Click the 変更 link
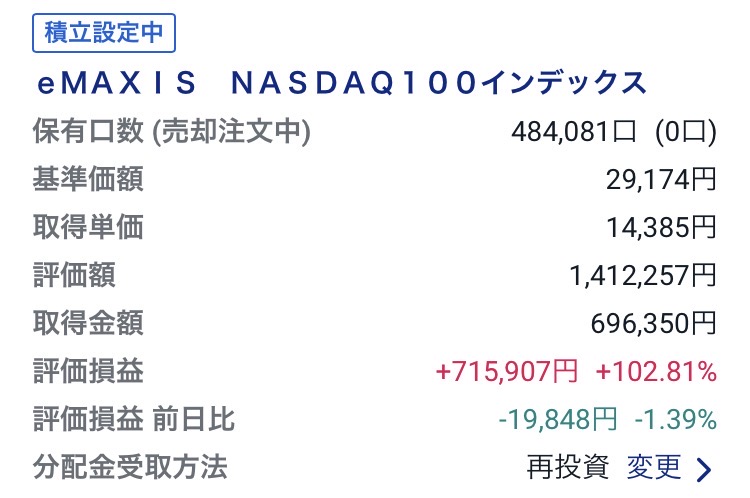The image size is (750, 498). point(654,467)
